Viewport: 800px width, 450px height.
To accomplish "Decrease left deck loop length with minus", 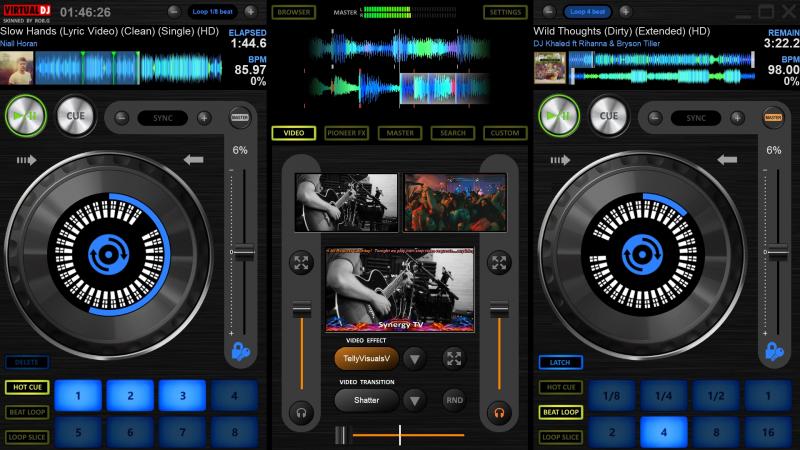I will click(174, 11).
